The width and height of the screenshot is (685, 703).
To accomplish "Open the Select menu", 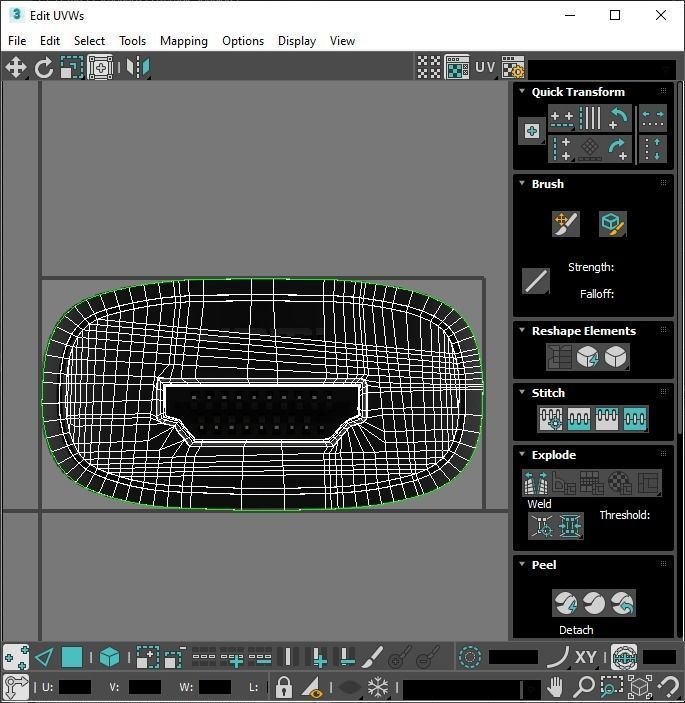I will coord(89,41).
